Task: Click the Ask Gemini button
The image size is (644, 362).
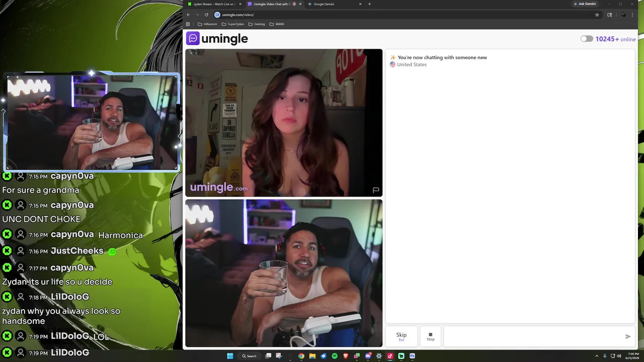Action: 585,4
